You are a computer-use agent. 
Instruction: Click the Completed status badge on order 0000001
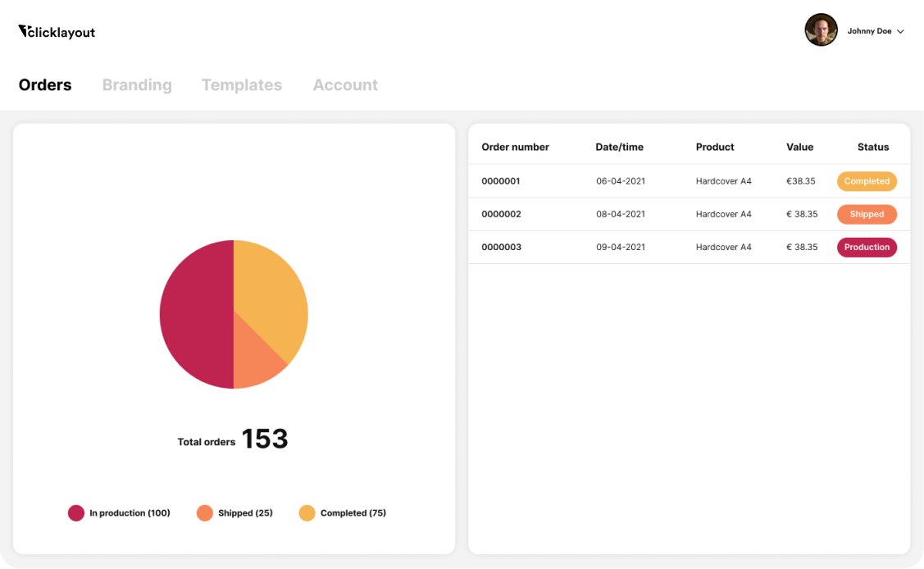pos(867,181)
